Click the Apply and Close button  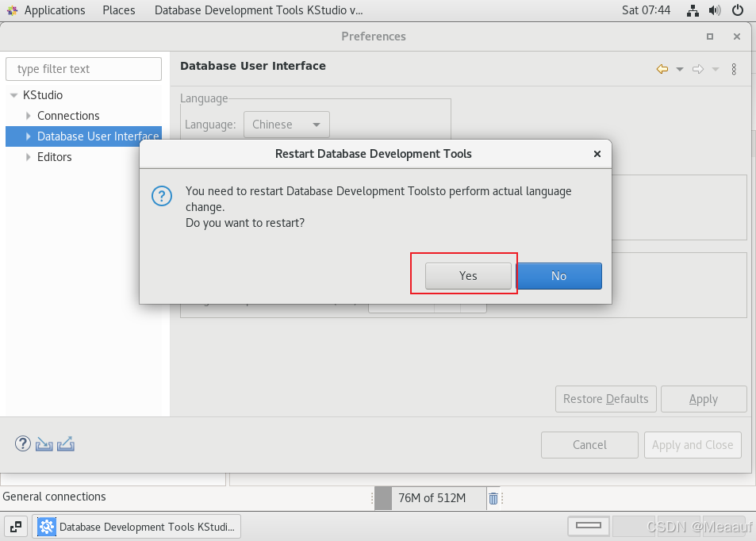click(693, 444)
